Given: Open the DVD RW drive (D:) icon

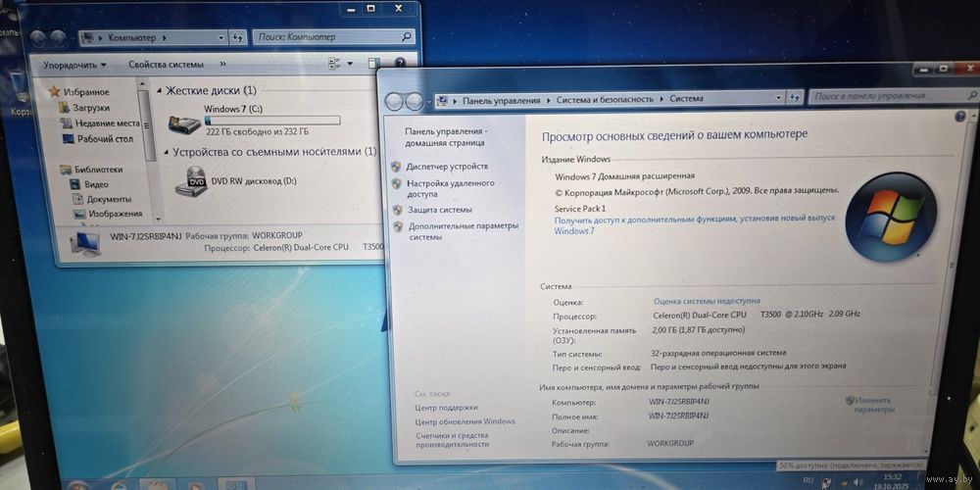Looking at the screenshot, I should point(190,181).
